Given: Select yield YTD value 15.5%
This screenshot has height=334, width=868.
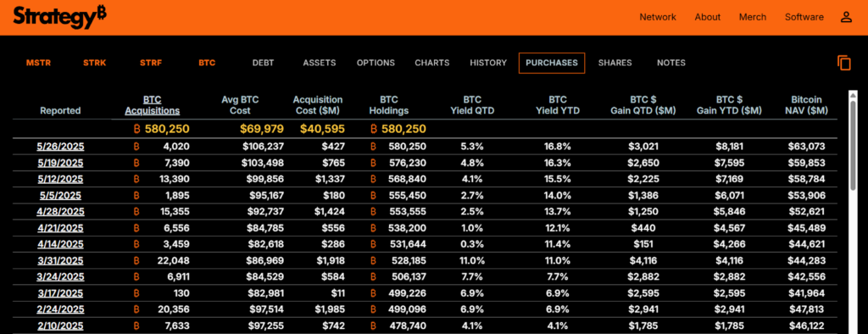Looking at the screenshot, I should (x=558, y=179).
